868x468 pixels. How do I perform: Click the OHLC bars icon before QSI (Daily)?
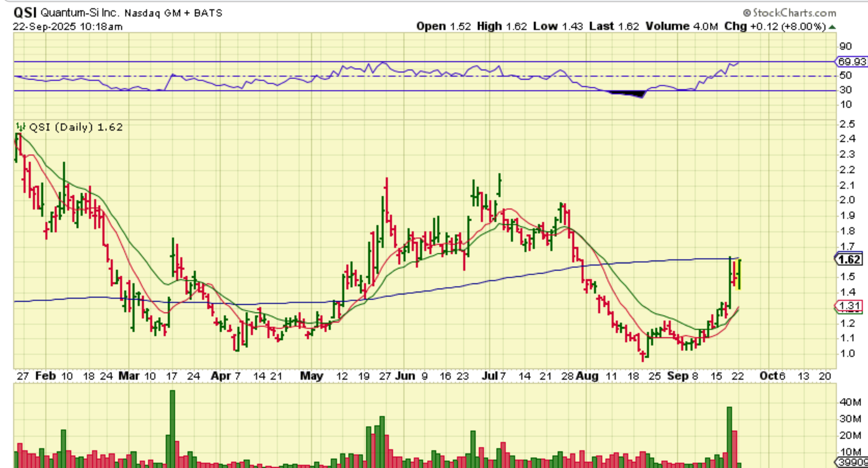coord(20,127)
